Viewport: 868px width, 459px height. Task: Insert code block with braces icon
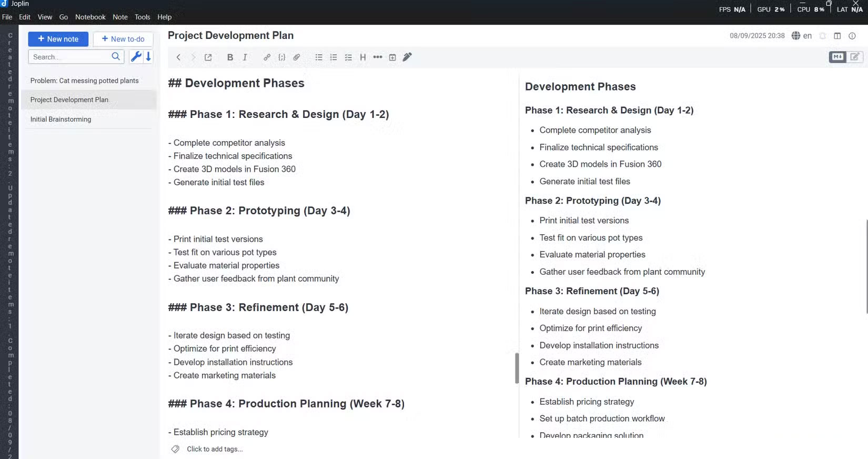(x=282, y=57)
